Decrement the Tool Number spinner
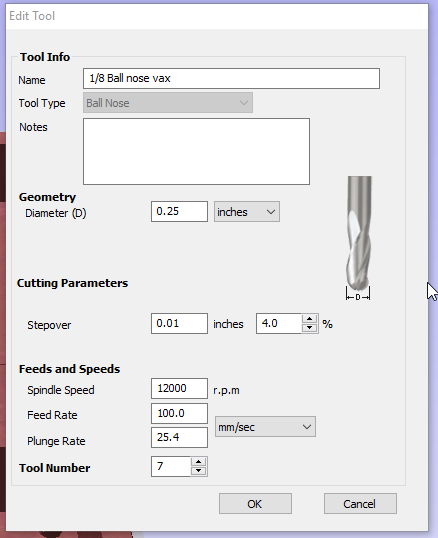This screenshot has height=538, width=438. [199, 471]
